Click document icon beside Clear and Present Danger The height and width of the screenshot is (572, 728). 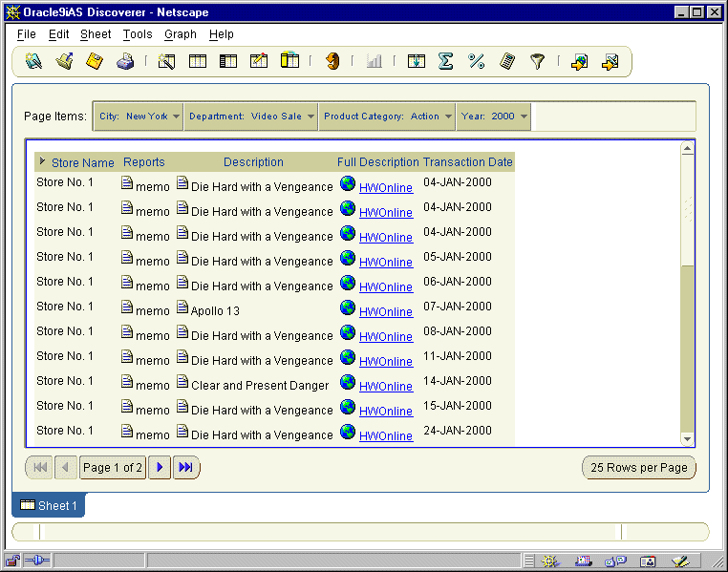pyautogui.click(x=182, y=381)
